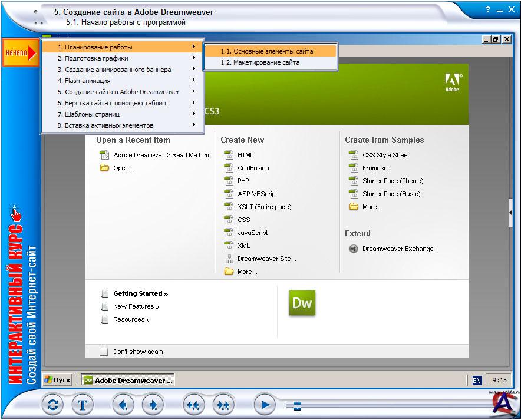Click the text mode T button
This screenshot has width=521, height=420.
(x=83, y=405)
